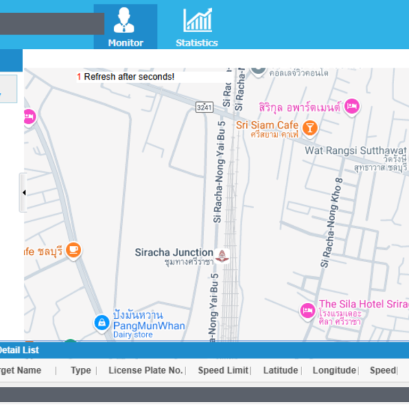Click the Siracha Junction label text
The image size is (409, 409).
coord(174,252)
